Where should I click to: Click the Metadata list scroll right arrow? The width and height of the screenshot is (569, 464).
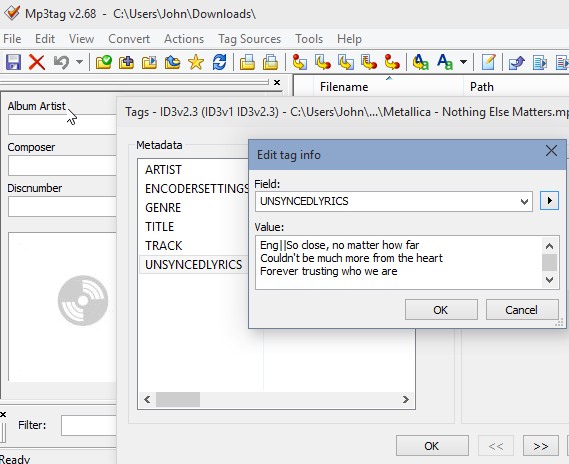406,399
